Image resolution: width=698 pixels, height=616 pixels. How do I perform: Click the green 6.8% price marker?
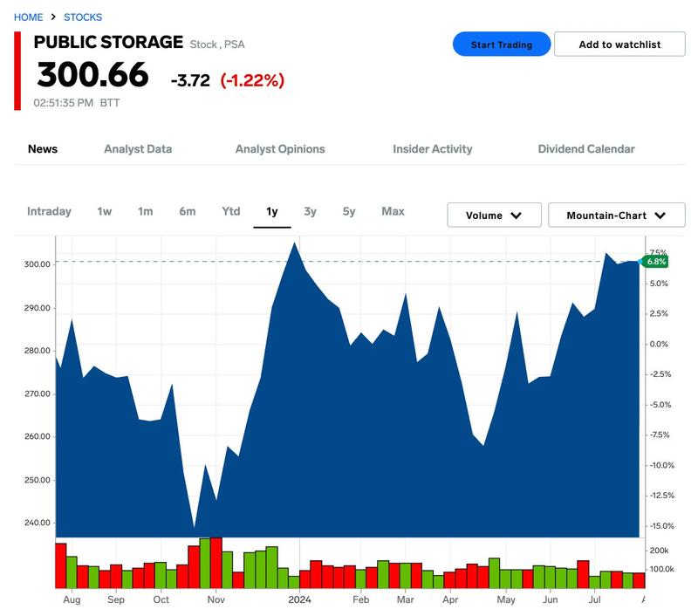(x=656, y=262)
